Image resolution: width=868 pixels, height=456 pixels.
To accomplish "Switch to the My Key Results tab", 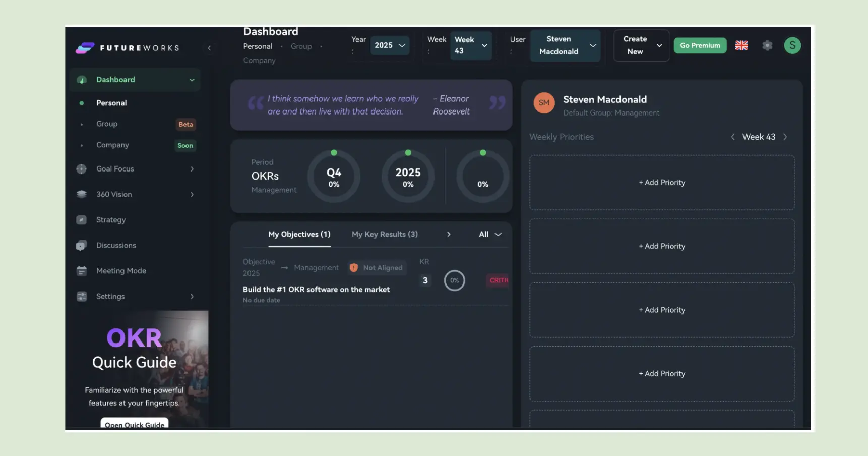I will [x=384, y=234].
